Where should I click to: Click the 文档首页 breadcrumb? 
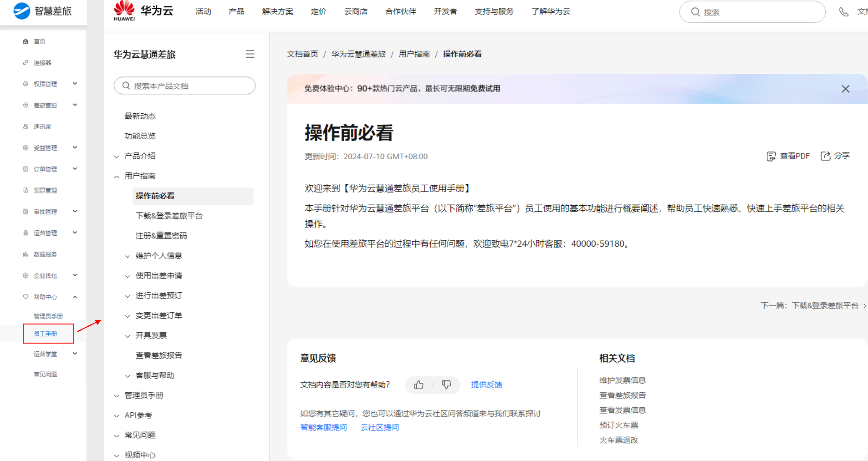[302, 54]
